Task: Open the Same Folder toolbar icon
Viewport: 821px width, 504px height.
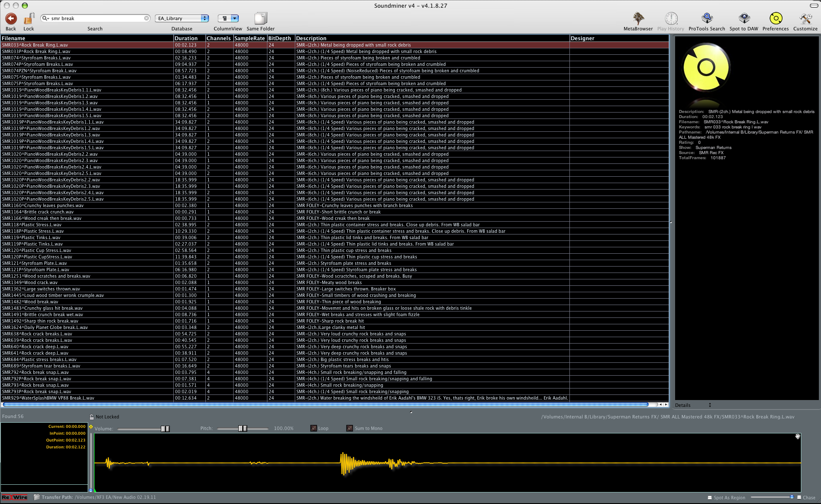Action: click(261, 18)
